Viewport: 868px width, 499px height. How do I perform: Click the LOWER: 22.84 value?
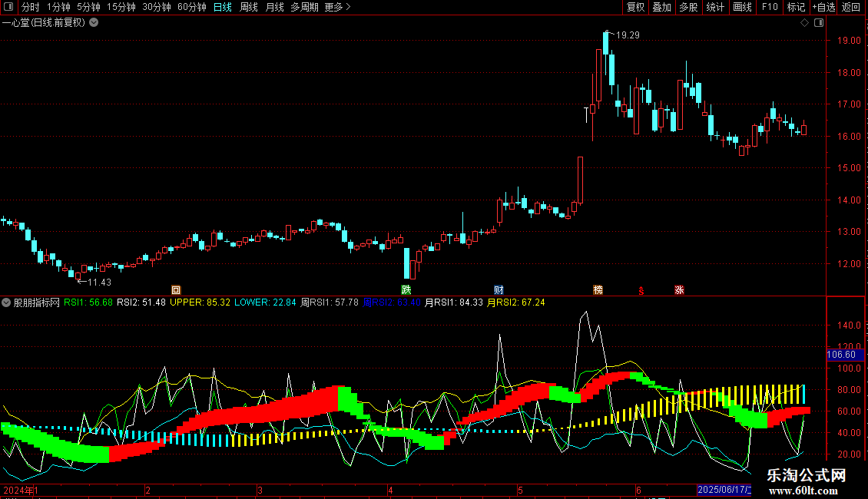coord(265,302)
